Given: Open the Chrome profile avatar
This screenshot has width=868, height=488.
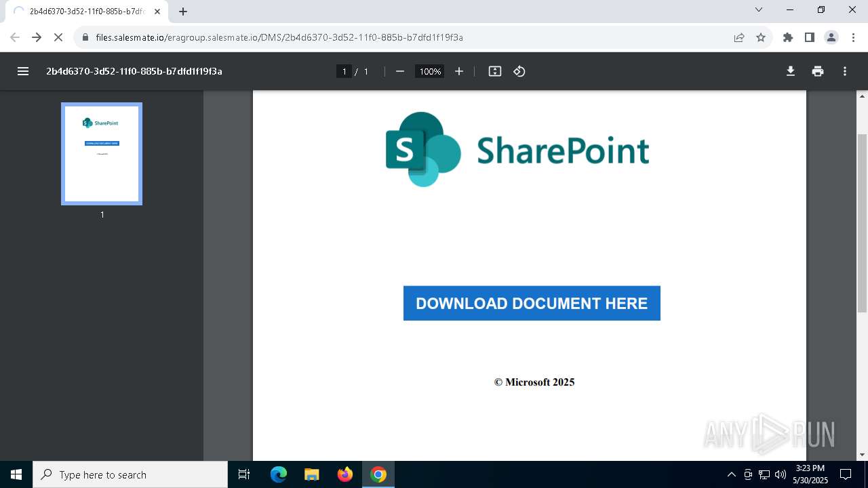Looking at the screenshot, I should 831,37.
